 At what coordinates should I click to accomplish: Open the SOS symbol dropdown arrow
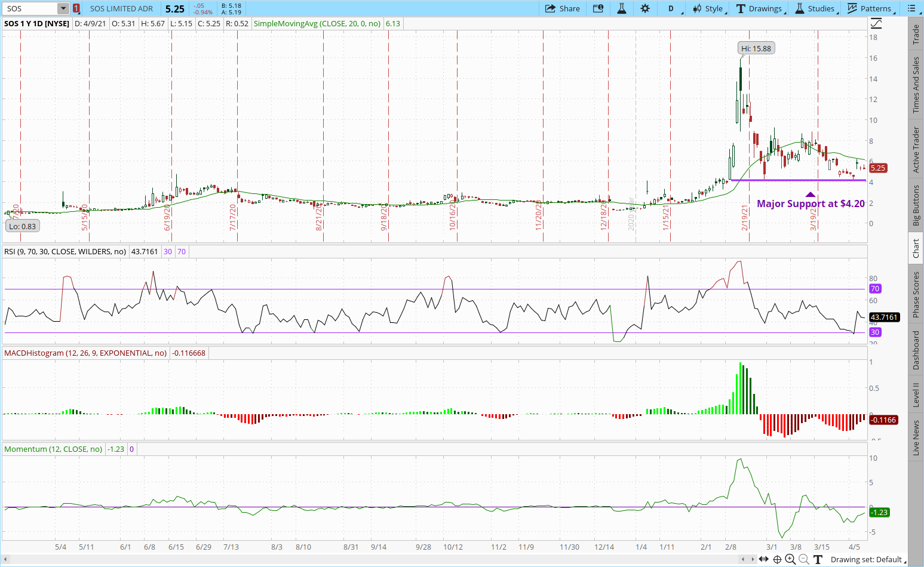[63, 8]
